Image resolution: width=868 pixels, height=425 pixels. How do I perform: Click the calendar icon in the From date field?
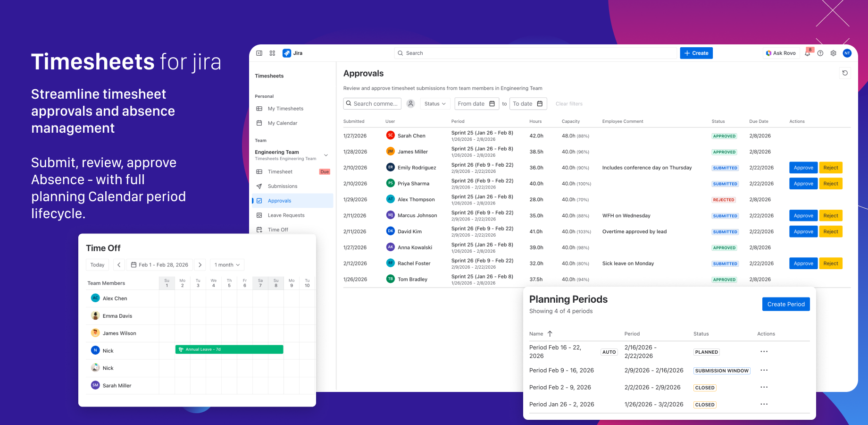coord(492,103)
